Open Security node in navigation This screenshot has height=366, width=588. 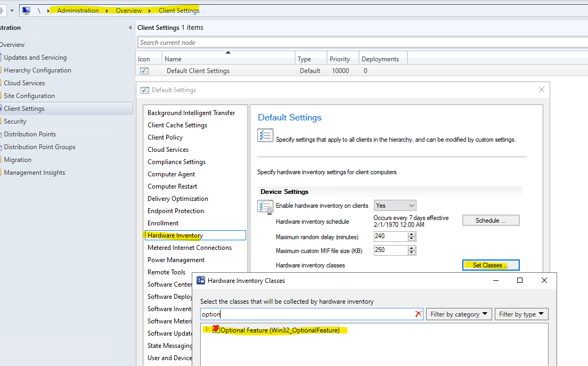(15, 121)
